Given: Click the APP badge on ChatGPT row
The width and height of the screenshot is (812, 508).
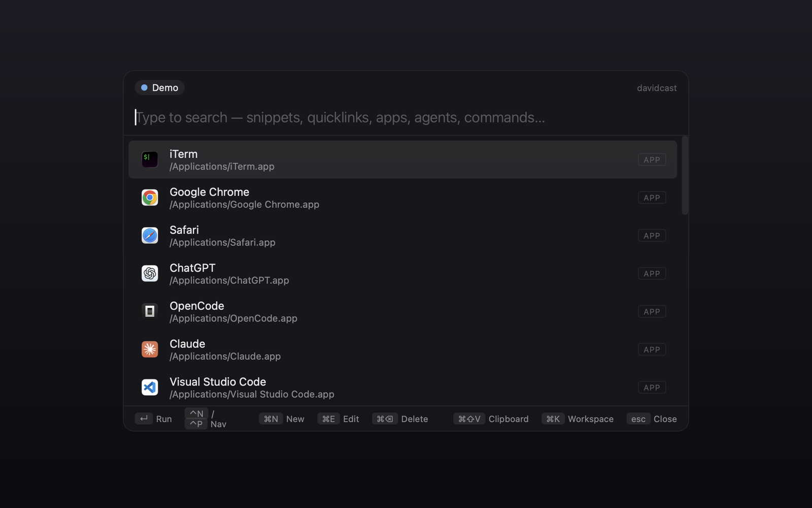Looking at the screenshot, I should [x=652, y=273].
